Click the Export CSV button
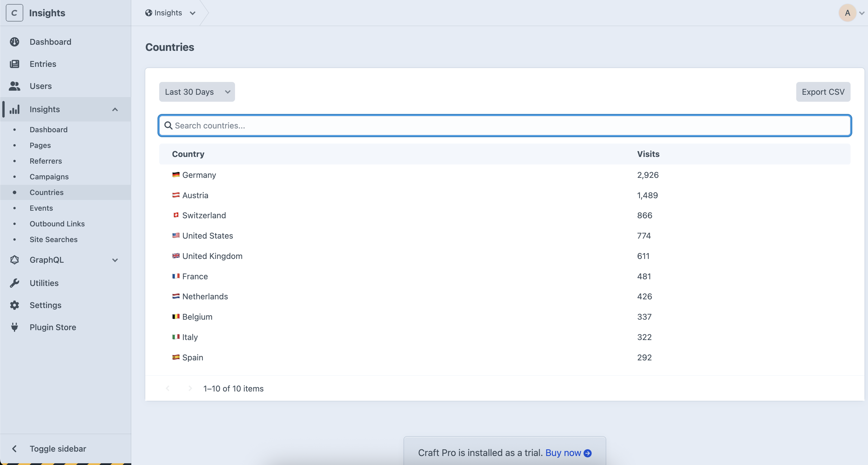 coord(823,92)
